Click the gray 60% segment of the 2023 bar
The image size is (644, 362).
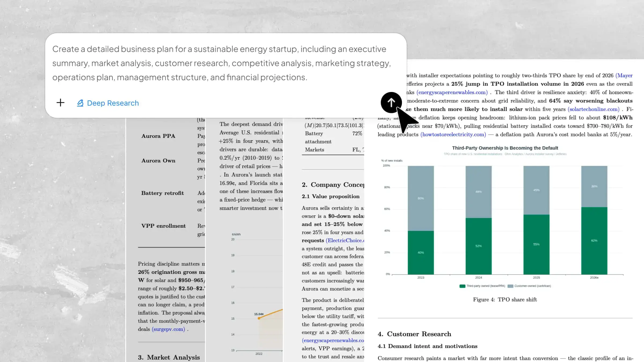[x=421, y=198]
